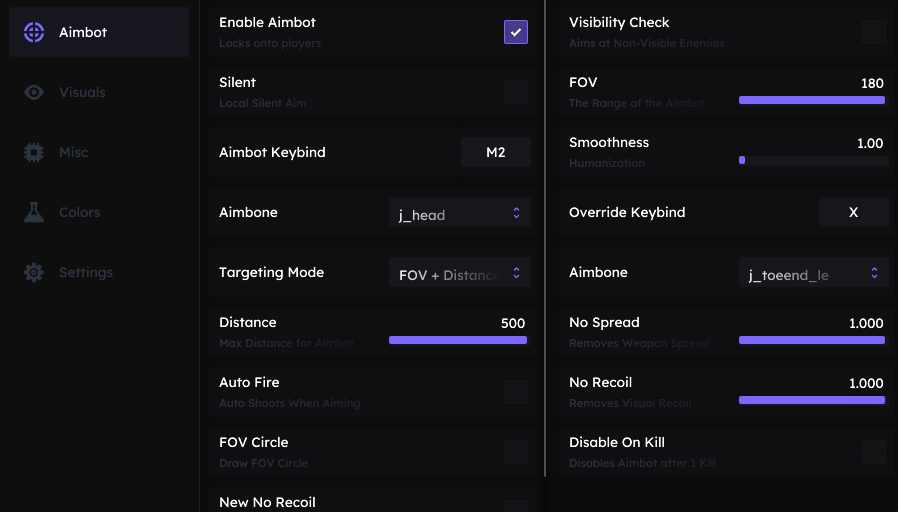Click the Colors flask icon
This screenshot has width=898, height=512.
(x=34, y=212)
